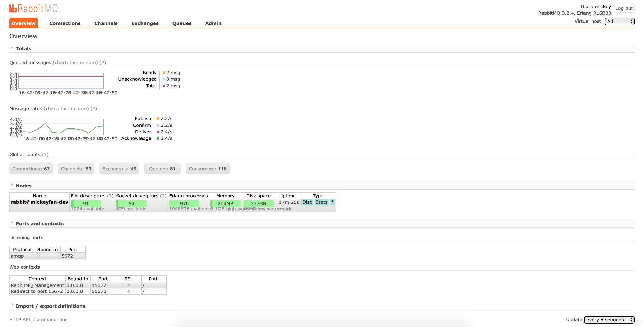The width and height of the screenshot is (644, 327).
Task: Click the Ready yellow legend swatch
Action: coord(164,73)
